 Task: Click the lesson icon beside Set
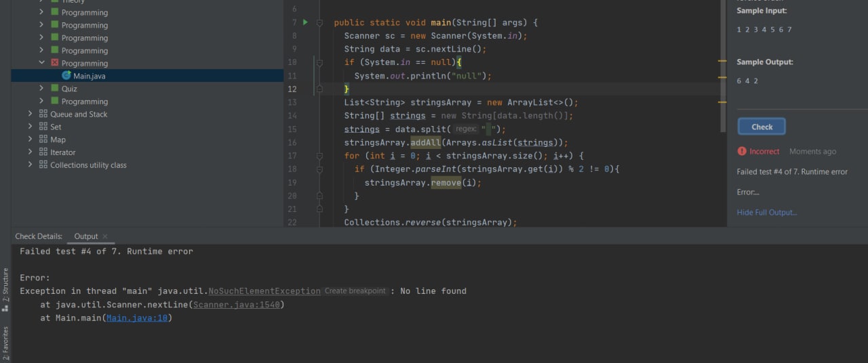tap(43, 127)
